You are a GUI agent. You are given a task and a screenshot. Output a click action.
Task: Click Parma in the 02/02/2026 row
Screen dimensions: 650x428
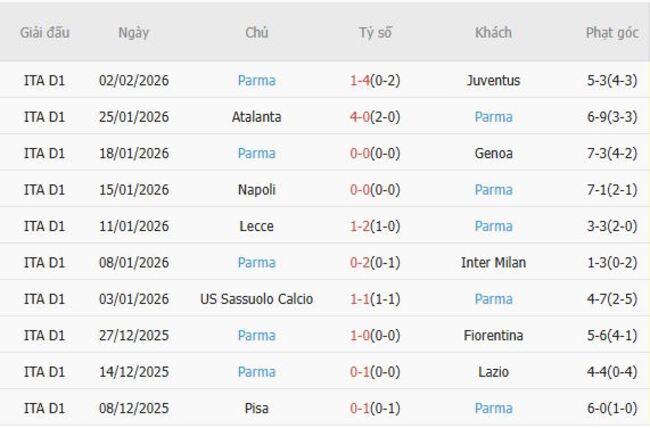point(256,80)
